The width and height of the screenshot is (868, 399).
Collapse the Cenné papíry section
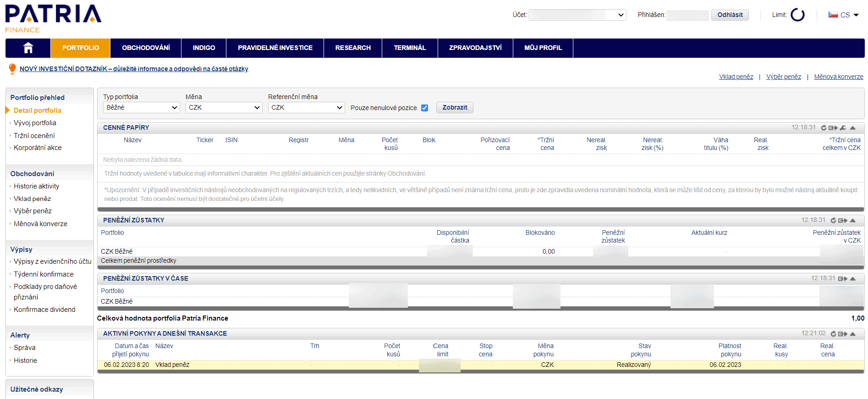click(853, 128)
